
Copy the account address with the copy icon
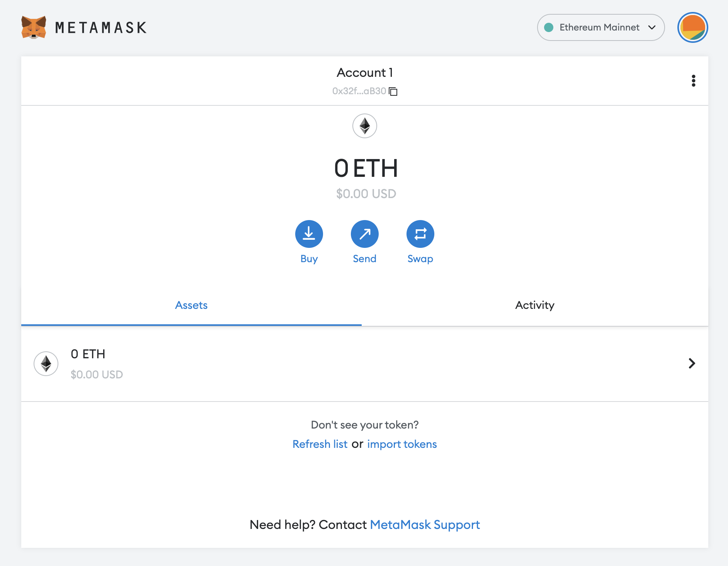pos(393,92)
